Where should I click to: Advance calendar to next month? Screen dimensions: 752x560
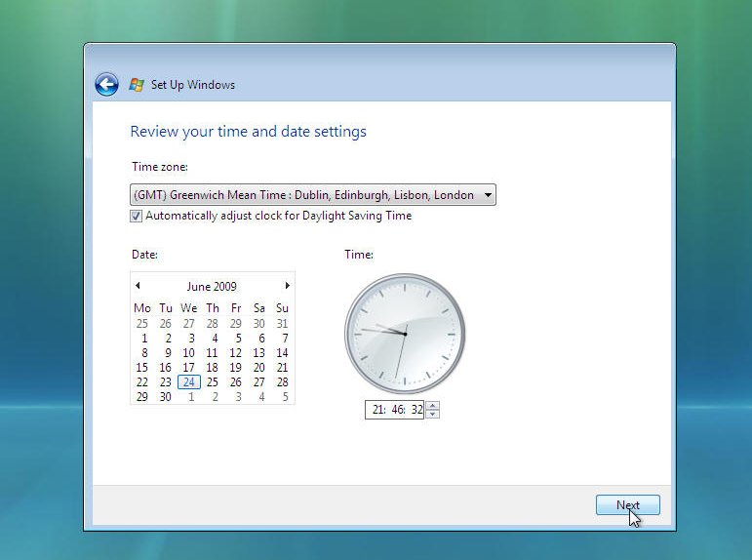pyautogui.click(x=288, y=286)
